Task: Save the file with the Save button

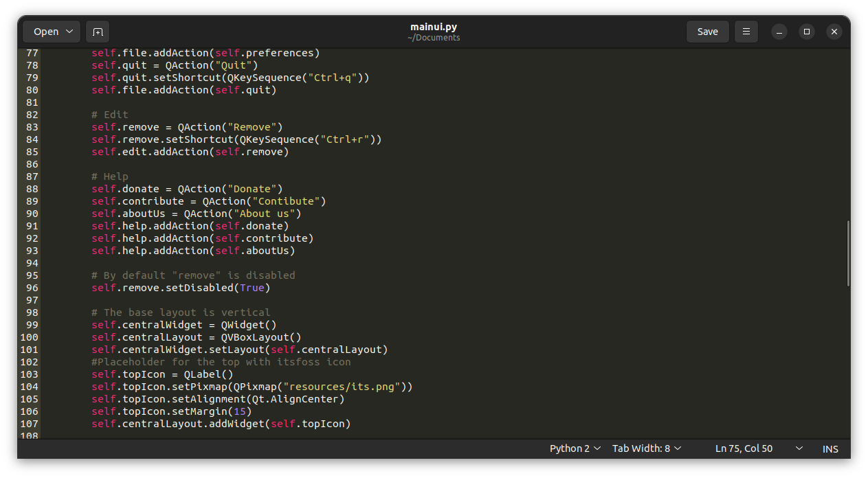Action: tap(707, 31)
